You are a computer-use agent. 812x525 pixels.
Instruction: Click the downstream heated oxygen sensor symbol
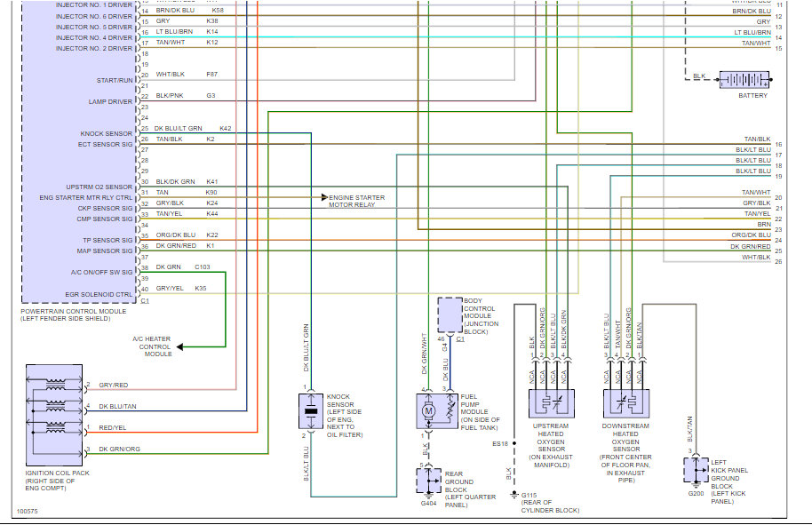[x=626, y=403]
